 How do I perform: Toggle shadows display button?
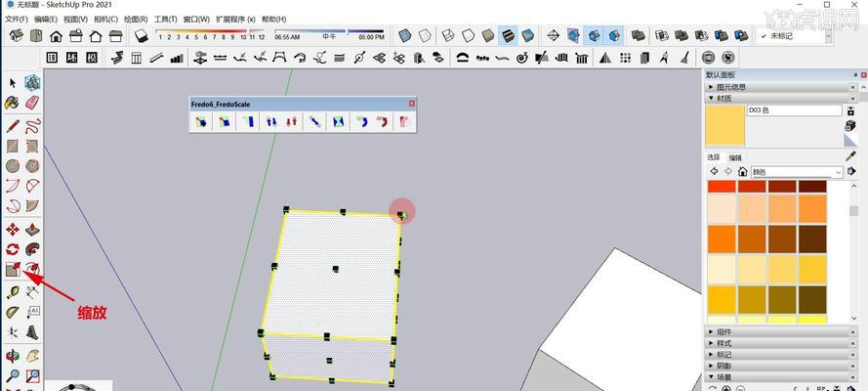pyautogui.click(x=142, y=36)
